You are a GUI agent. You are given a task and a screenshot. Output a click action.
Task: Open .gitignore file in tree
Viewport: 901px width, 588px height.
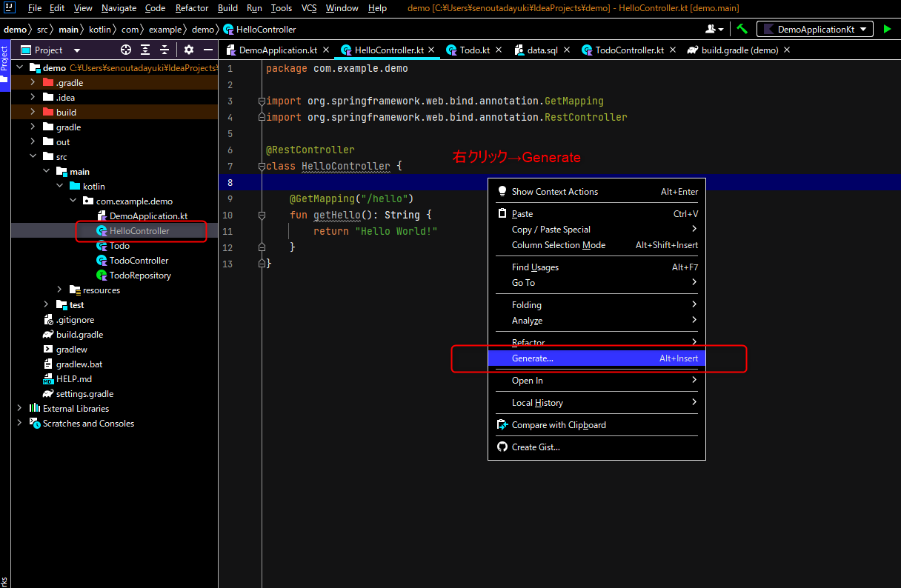click(68, 320)
